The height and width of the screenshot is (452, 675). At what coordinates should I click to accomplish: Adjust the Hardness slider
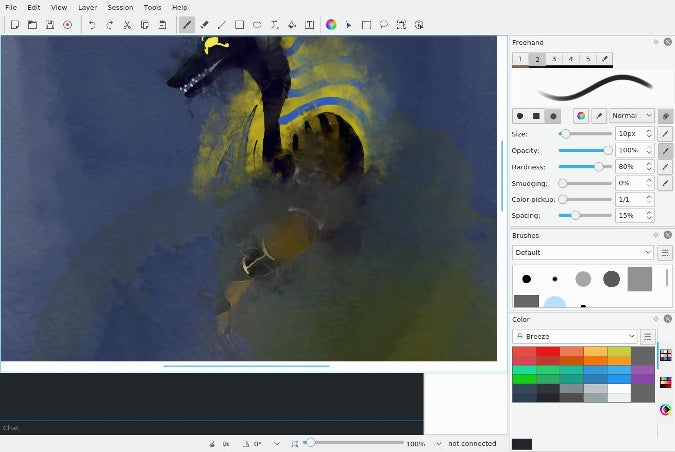pos(585,167)
